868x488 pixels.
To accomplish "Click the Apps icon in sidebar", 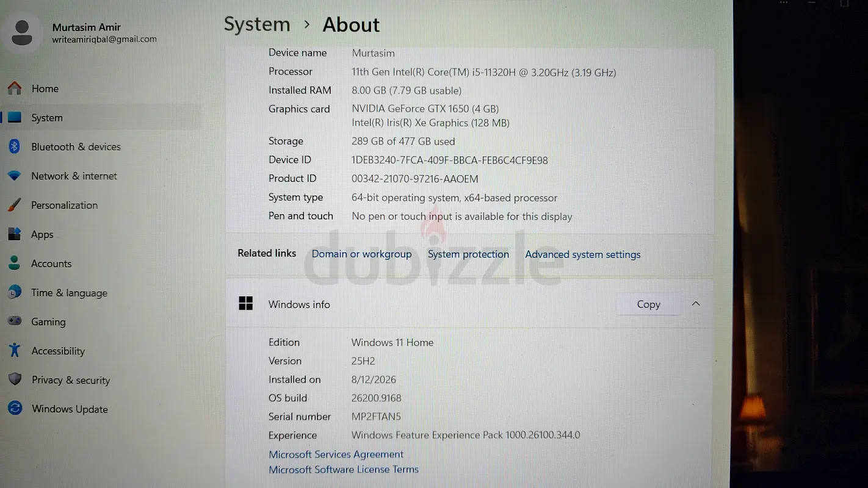I will (x=15, y=234).
